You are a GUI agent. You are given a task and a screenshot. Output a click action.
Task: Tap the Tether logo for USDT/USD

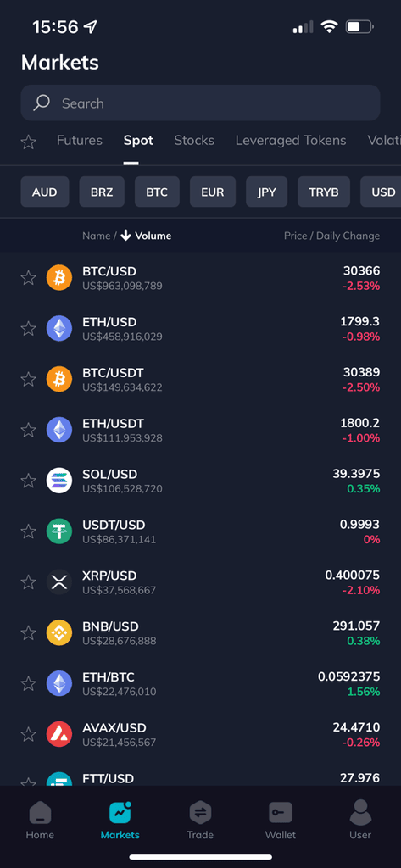click(59, 531)
